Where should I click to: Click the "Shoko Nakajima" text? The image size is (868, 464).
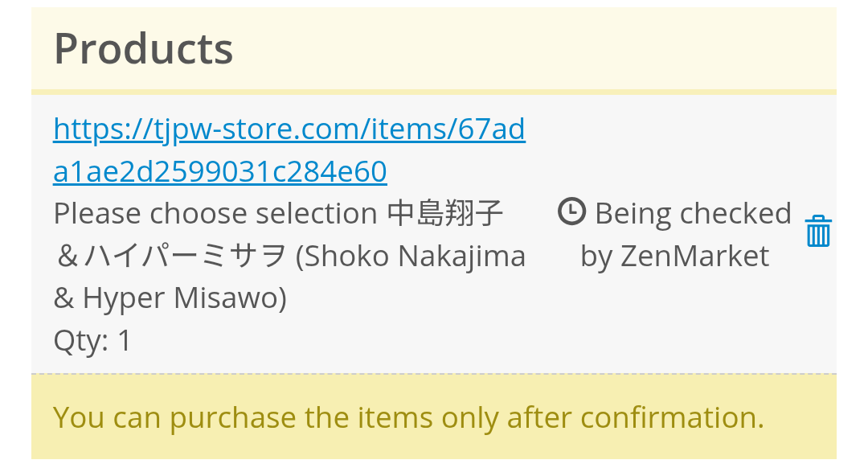411,256
